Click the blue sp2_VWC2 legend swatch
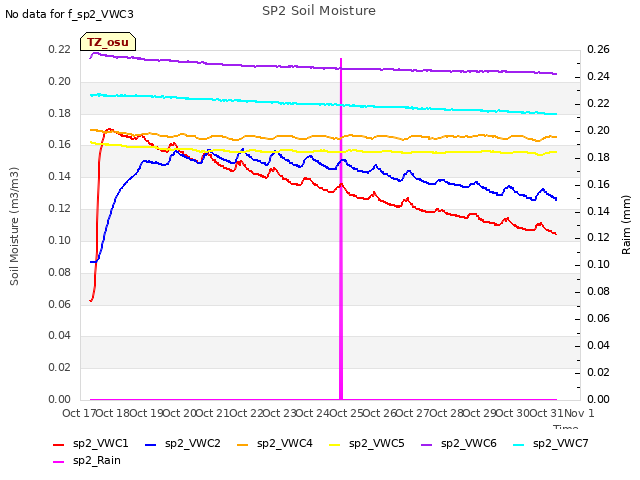The width and height of the screenshot is (640, 480). tap(151, 444)
